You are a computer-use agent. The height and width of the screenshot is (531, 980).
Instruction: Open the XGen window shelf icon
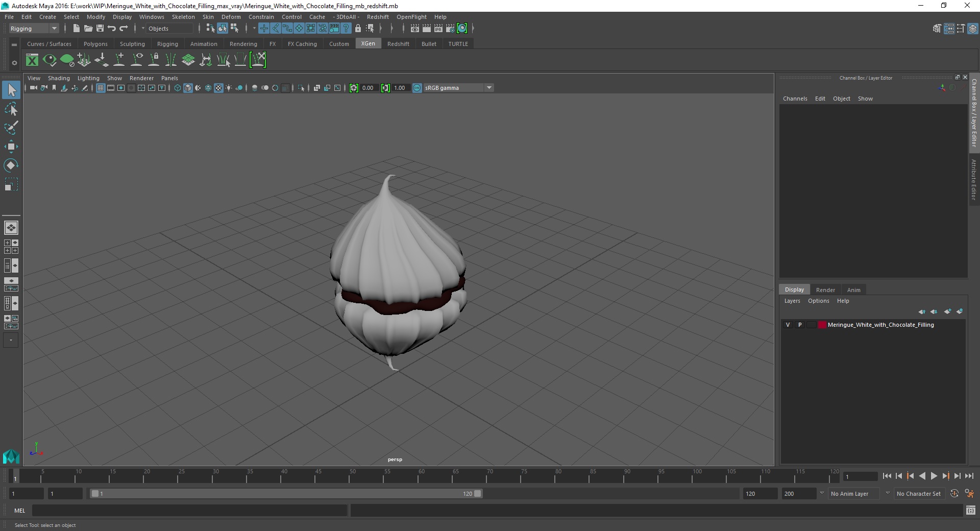click(x=32, y=60)
